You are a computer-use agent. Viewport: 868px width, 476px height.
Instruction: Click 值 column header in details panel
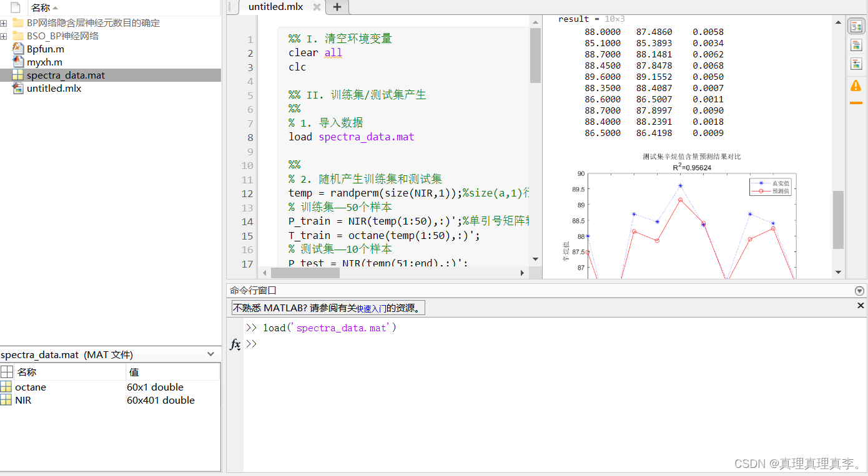click(x=173, y=372)
